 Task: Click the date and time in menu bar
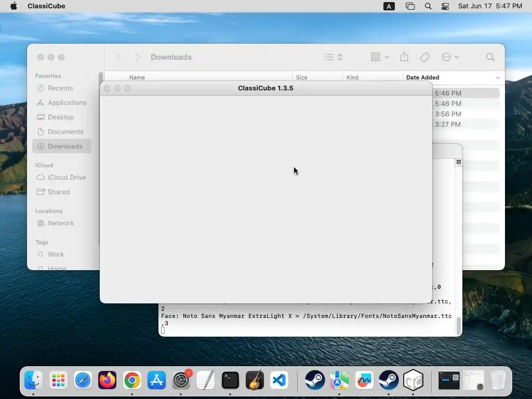point(490,6)
